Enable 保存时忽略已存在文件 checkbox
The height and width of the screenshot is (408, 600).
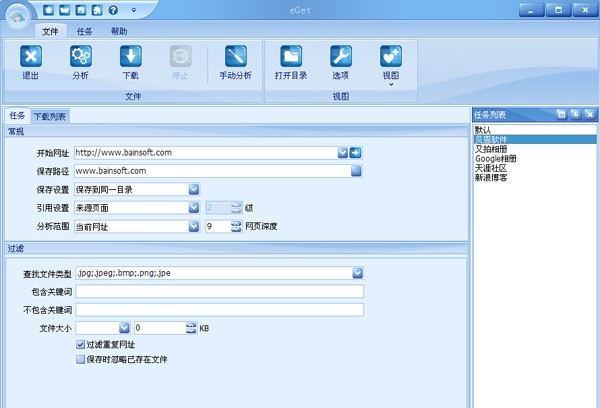(80, 359)
